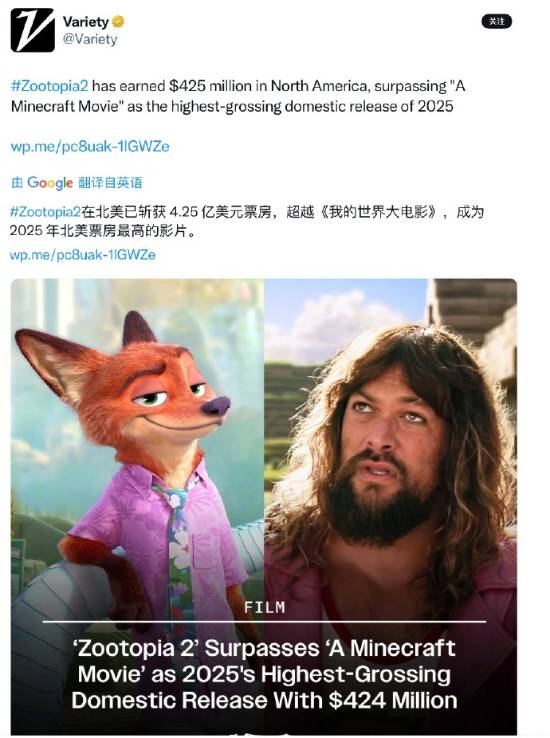The height and width of the screenshot is (738, 550).
Task: Tap the 关注 follow button
Action: (x=496, y=21)
